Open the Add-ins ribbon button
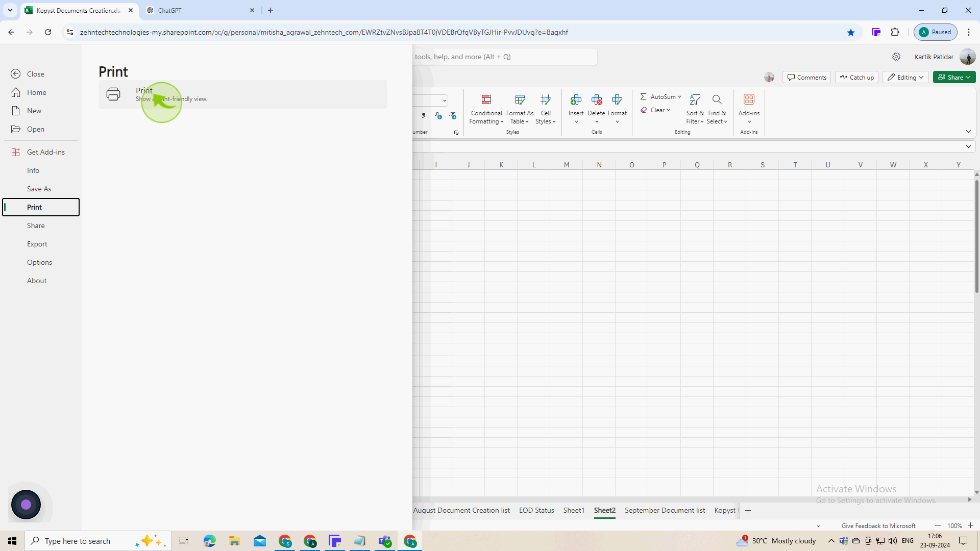The height and width of the screenshot is (551, 980). click(749, 109)
